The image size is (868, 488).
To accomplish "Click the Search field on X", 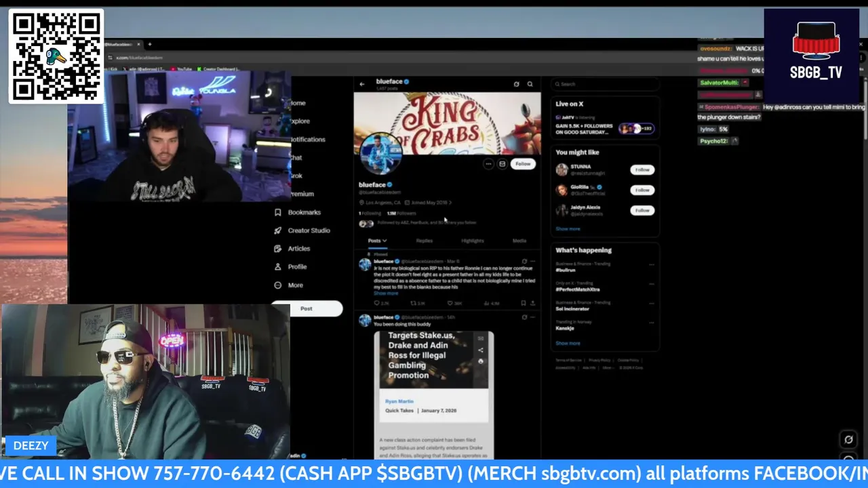I will click(x=605, y=84).
